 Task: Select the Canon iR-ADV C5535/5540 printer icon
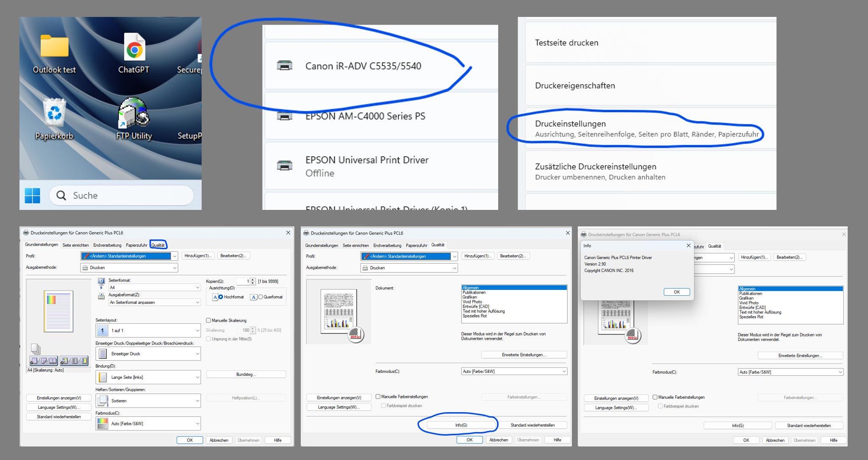coord(285,66)
